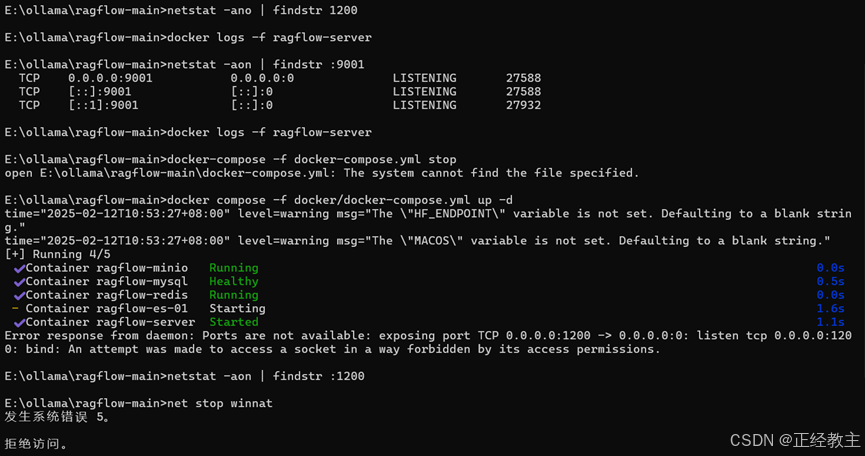The image size is (865, 456).
Task: Click the green Healthy status of ragflow-mysql
Action: (233, 281)
